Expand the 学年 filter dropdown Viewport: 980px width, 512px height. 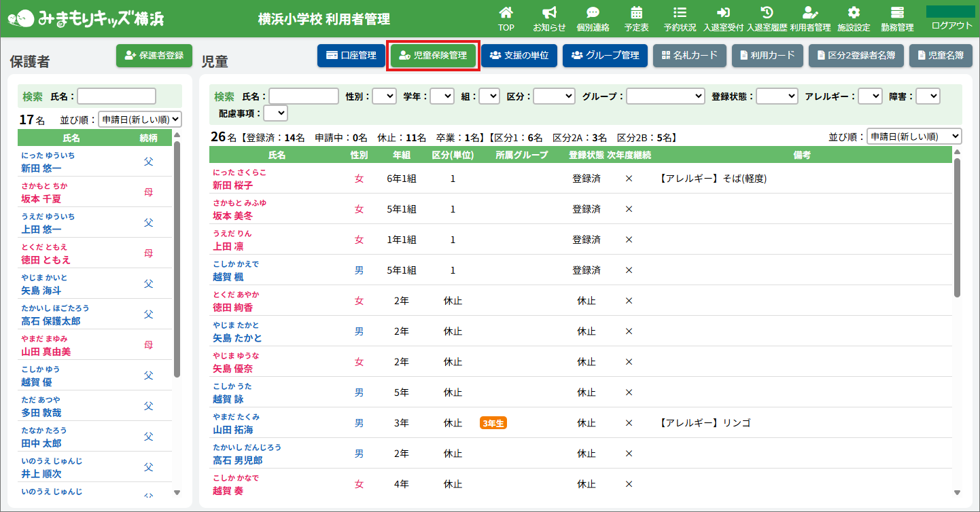click(442, 96)
